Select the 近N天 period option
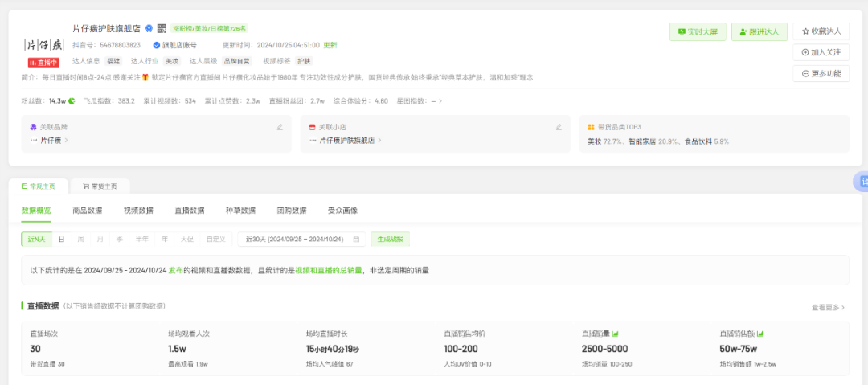 pyautogui.click(x=36, y=239)
